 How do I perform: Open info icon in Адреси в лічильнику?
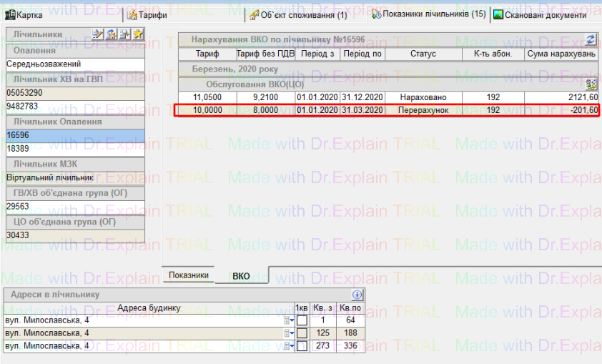pyautogui.click(x=357, y=295)
